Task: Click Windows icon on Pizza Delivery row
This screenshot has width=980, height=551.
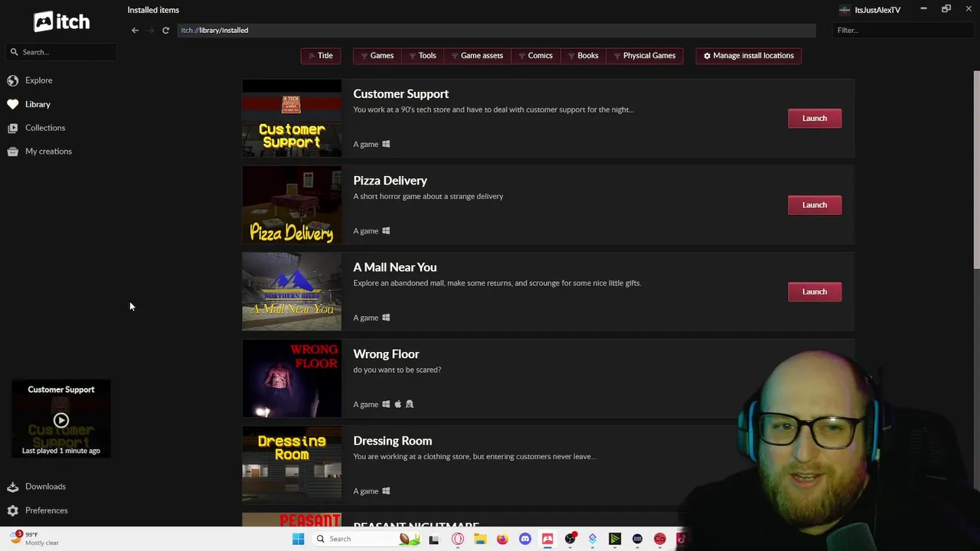Action: click(386, 231)
